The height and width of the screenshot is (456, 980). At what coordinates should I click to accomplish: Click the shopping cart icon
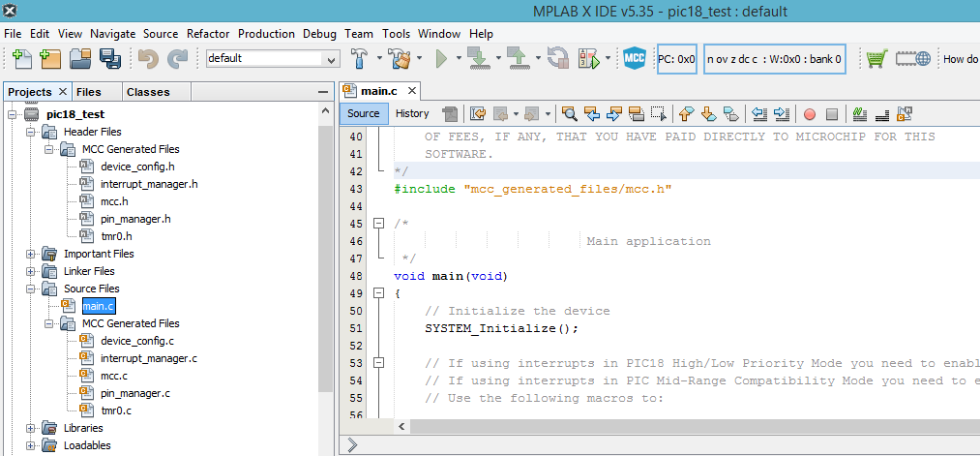tap(876, 58)
